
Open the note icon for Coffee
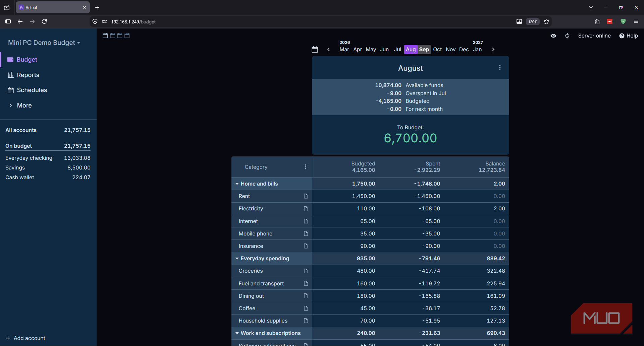coord(306,308)
